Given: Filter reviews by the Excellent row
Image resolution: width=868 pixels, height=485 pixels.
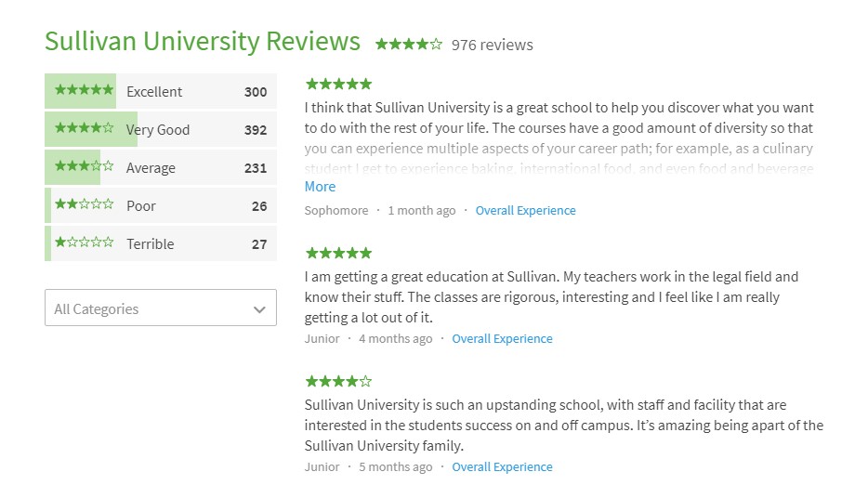Looking at the screenshot, I should point(161,91).
